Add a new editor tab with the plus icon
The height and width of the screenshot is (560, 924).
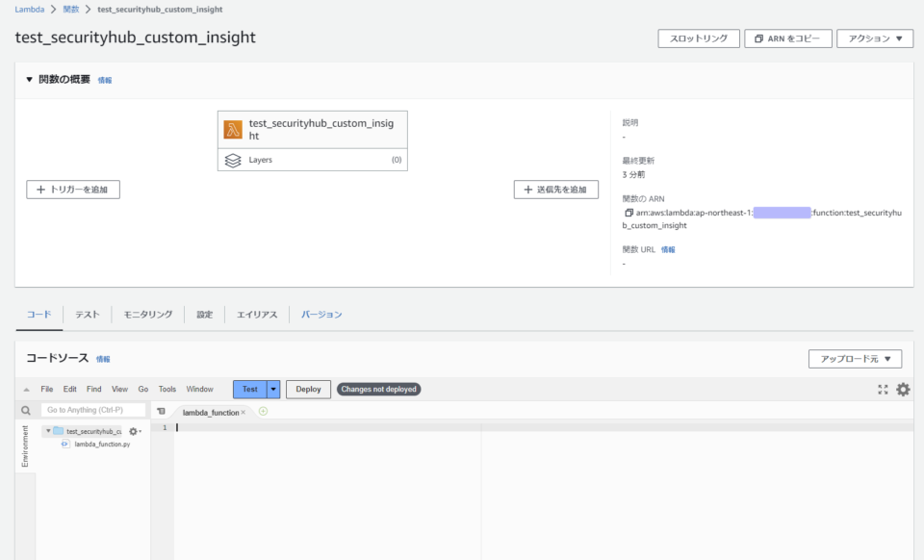click(263, 412)
